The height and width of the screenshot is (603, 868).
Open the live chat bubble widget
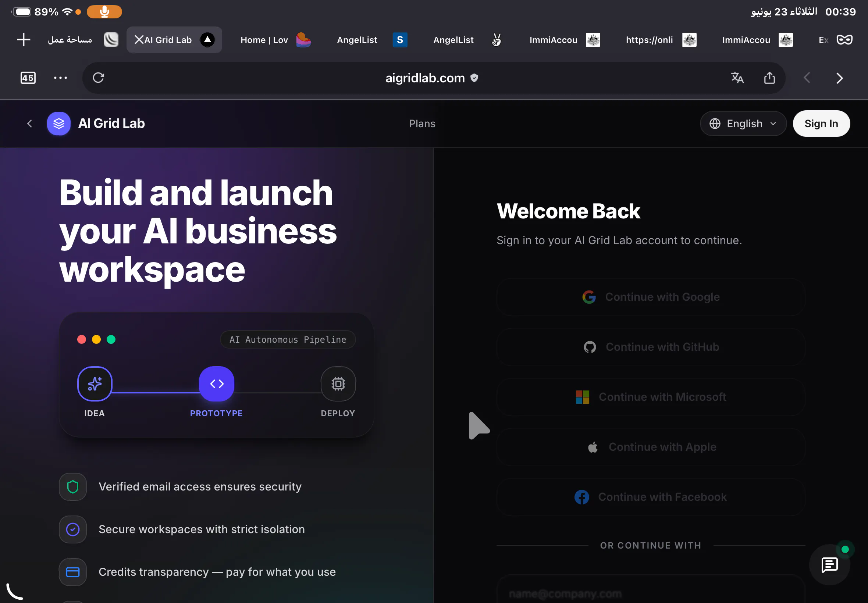coord(829,564)
